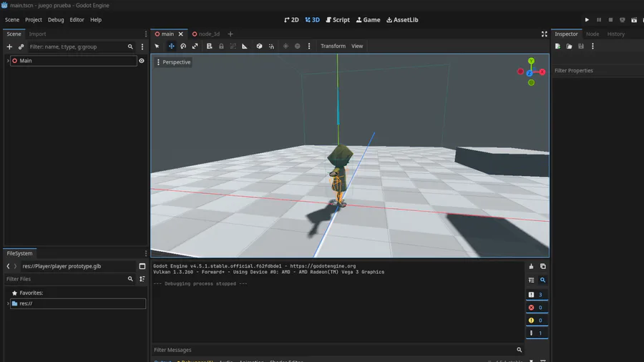Image resolution: width=644 pixels, height=362 pixels.
Task: Select the Main node row
Action: (x=74, y=61)
